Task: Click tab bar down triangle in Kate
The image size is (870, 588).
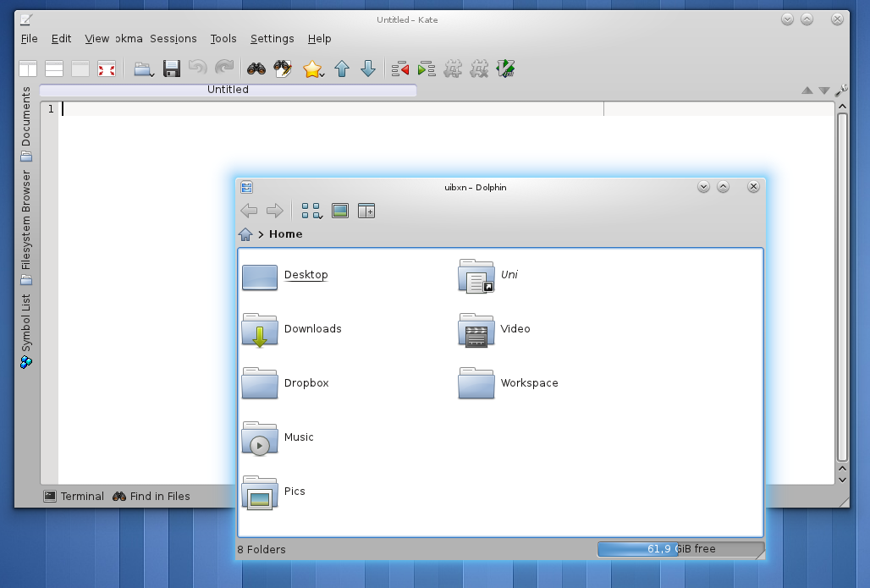Action: [824, 91]
